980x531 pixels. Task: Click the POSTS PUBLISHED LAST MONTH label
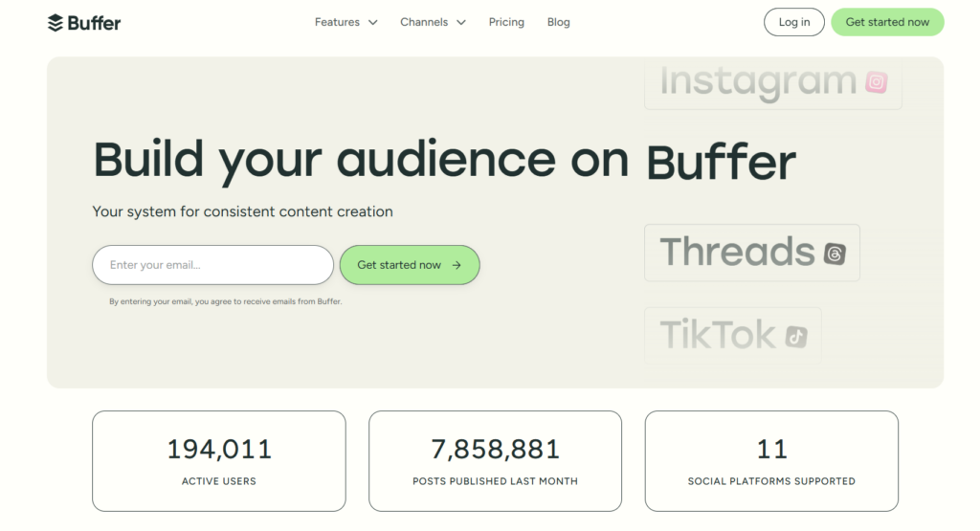click(495, 481)
